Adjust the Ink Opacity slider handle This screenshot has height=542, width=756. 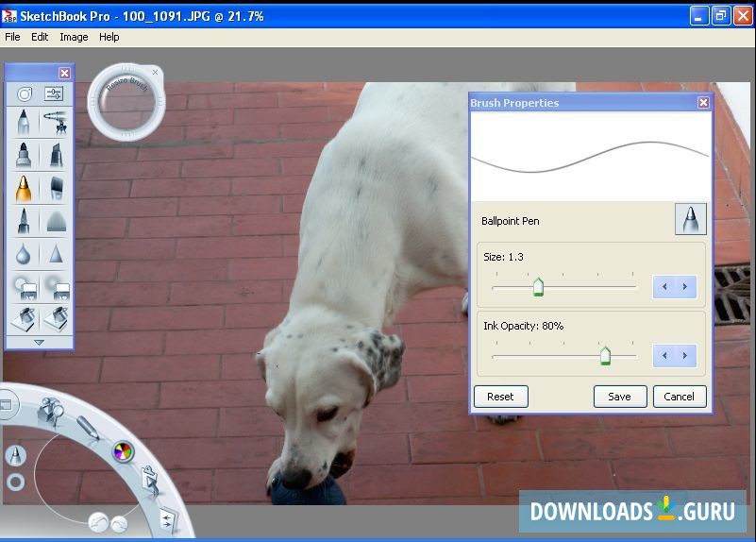point(605,356)
